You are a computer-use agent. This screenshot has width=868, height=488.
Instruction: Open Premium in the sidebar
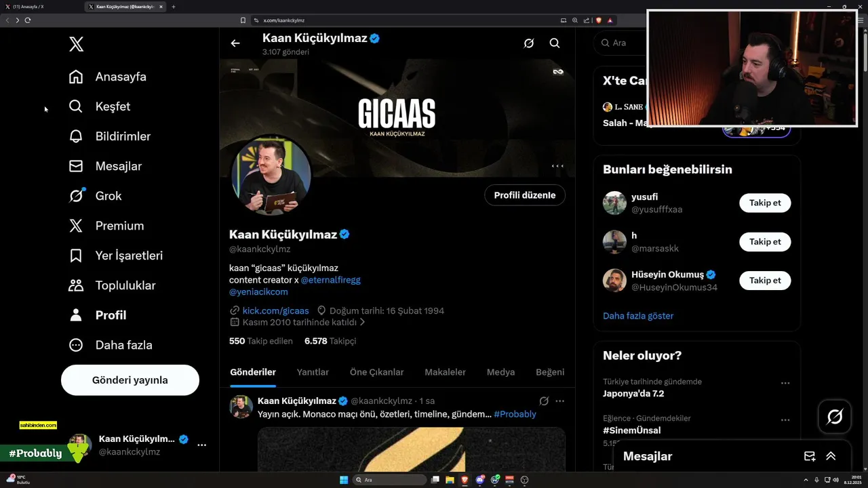(x=106, y=226)
